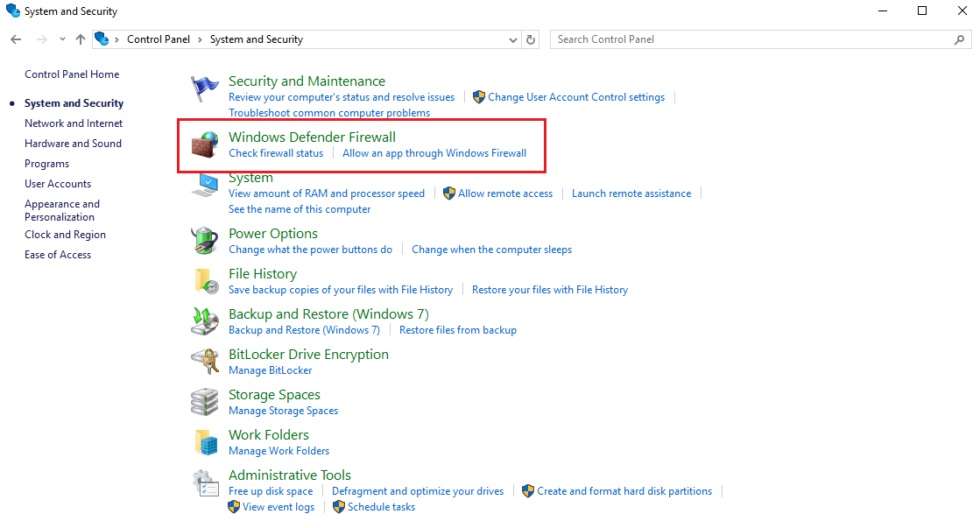
Task: Click the Security and Maintenance flag icon
Action: (x=205, y=89)
